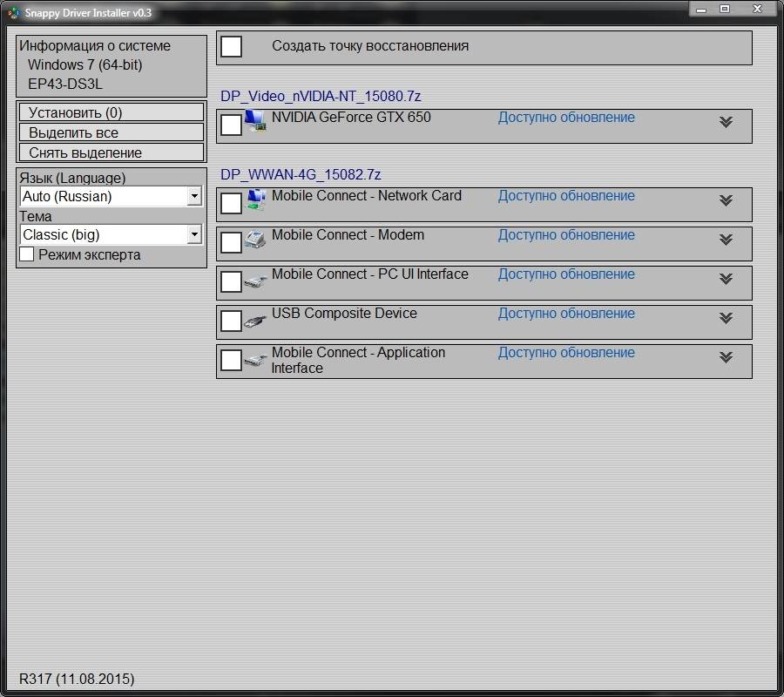
Task: Tick the Mobile Connect - PC UI Interface checkbox
Action: (x=231, y=281)
